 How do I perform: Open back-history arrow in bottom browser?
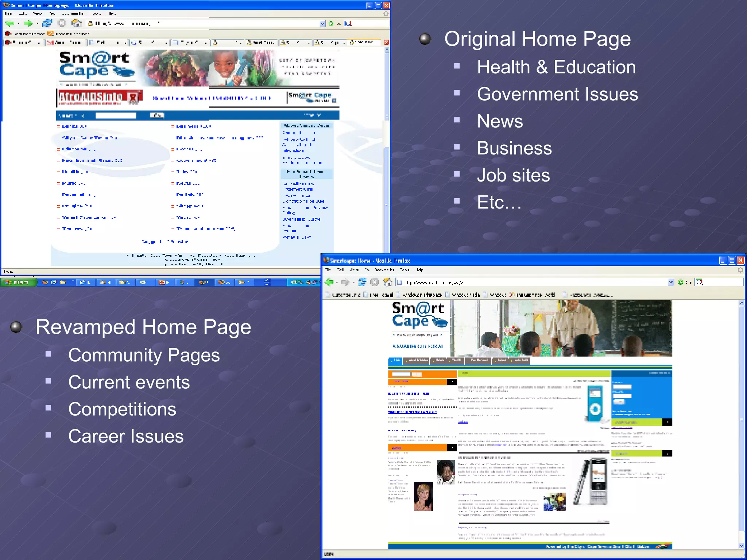pos(337,283)
